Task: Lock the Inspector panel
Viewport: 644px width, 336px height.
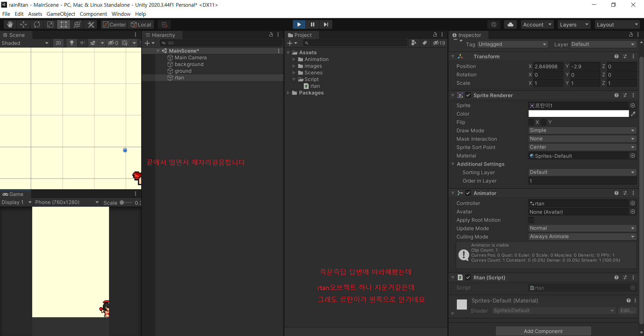Action: (x=631, y=35)
